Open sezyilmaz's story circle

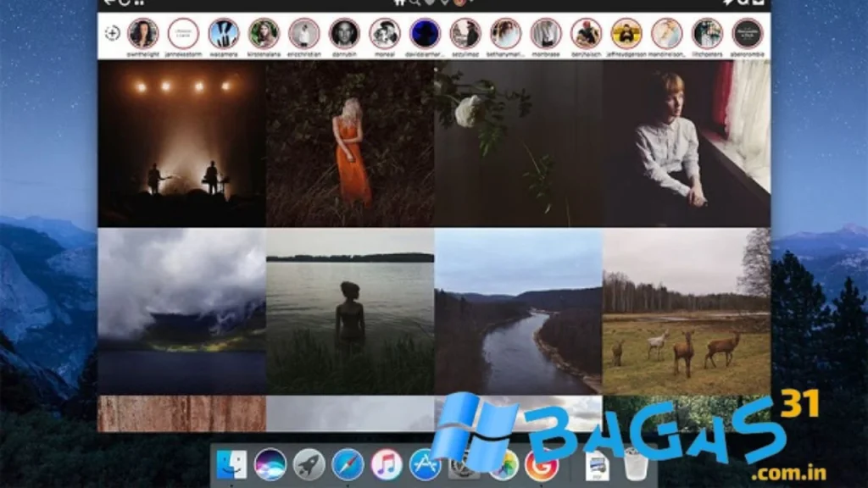click(465, 33)
